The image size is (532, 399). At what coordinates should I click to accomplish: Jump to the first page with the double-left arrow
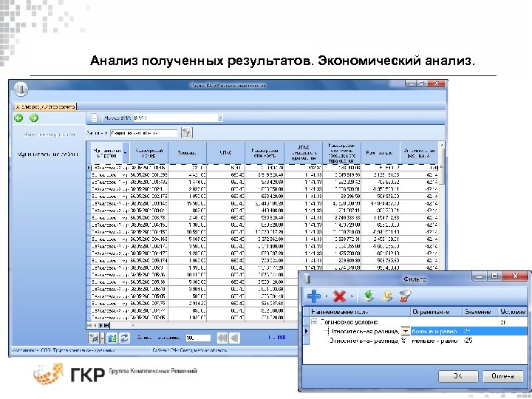(x=222, y=338)
